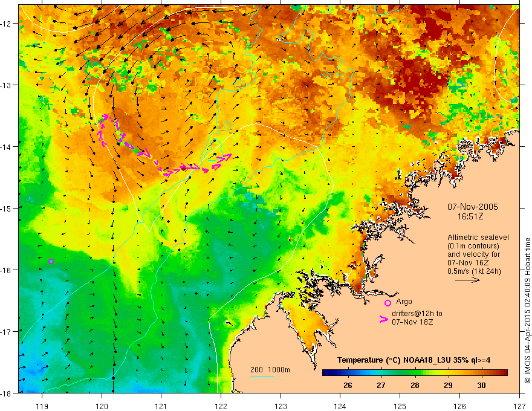Viewport: 532px width, 411px height.
Task: Click the longitude axis label '119'
Action: pyautogui.click(x=42, y=406)
